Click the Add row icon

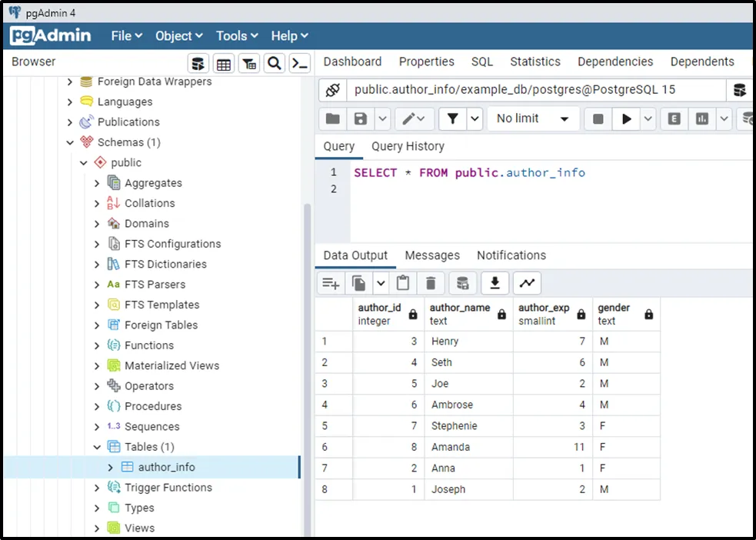point(331,283)
